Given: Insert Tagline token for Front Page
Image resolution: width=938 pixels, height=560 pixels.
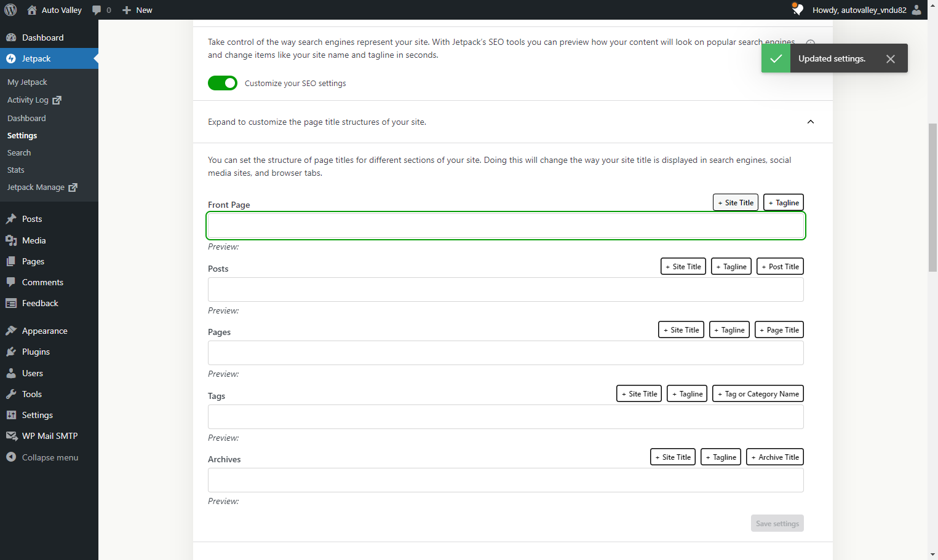Looking at the screenshot, I should [784, 202].
